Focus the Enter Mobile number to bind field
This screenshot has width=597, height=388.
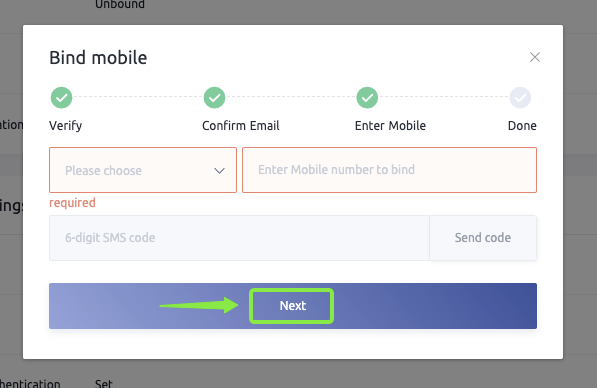pyautogui.click(x=389, y=170)
